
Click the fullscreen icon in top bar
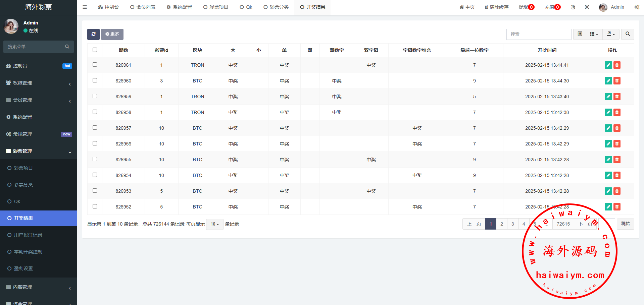tap(587, 7)
